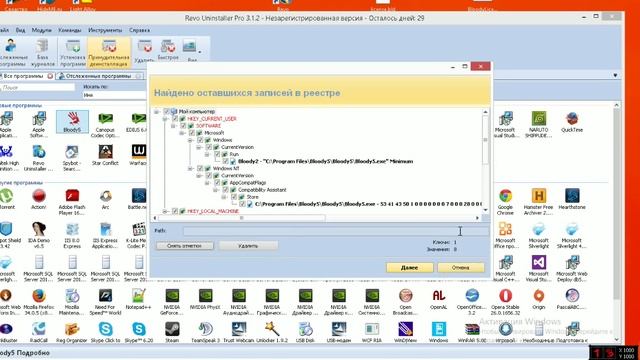Viewport: 640px width, 360px height.
Task: Open Справка menu
Action: coord(139,30)
